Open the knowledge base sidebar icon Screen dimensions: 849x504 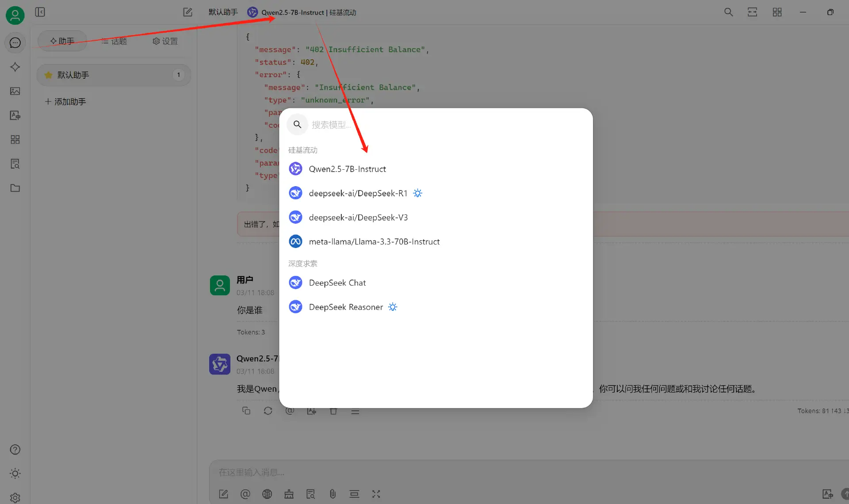tap(15, 164)
